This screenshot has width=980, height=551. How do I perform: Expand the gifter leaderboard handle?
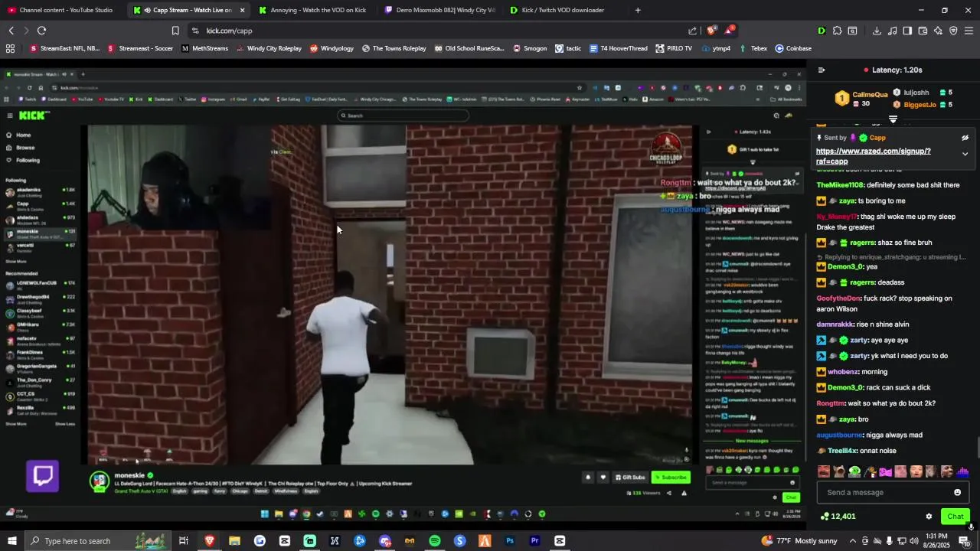(893, 119)
